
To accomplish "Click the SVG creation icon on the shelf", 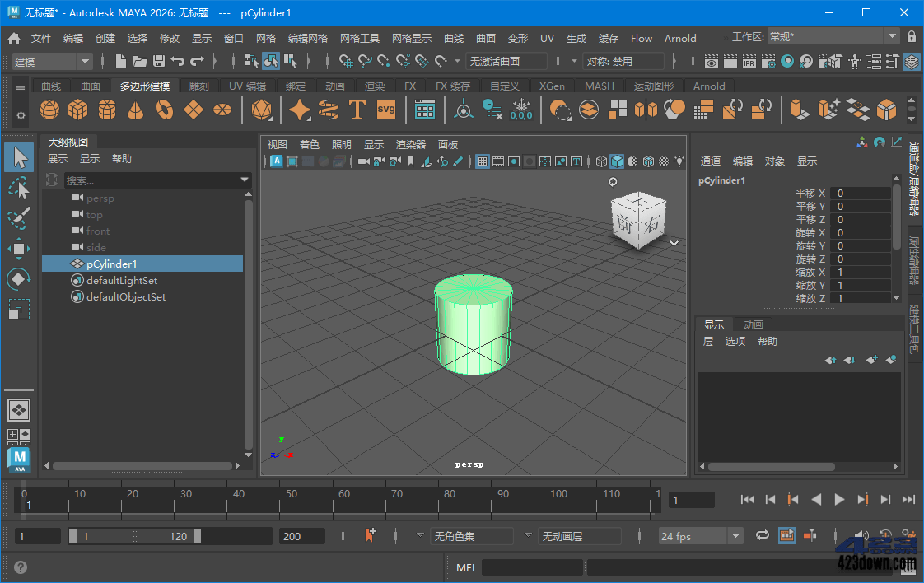I will coord(385,109).
